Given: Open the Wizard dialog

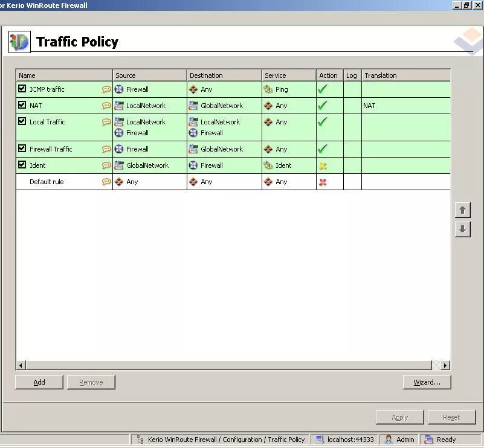Looking at the screenshot, I should coord(427,382).
